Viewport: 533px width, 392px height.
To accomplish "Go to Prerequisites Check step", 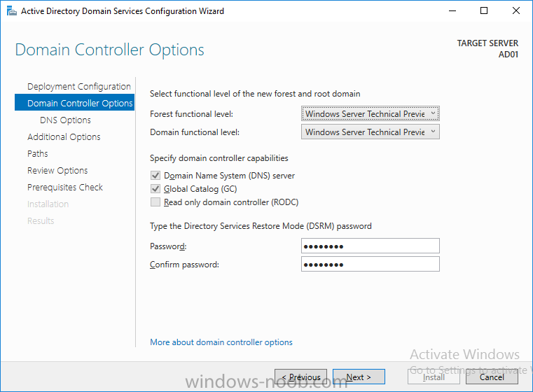I will tap(65, 187).
